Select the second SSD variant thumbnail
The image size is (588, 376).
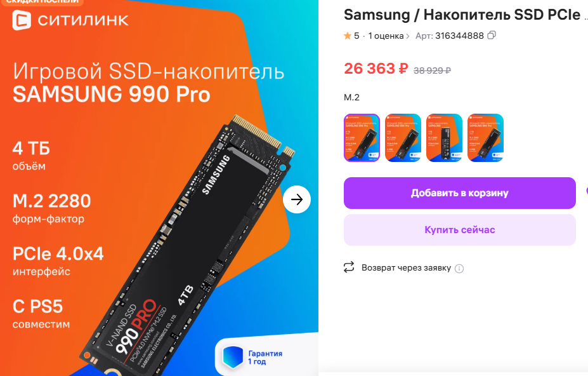403,138
